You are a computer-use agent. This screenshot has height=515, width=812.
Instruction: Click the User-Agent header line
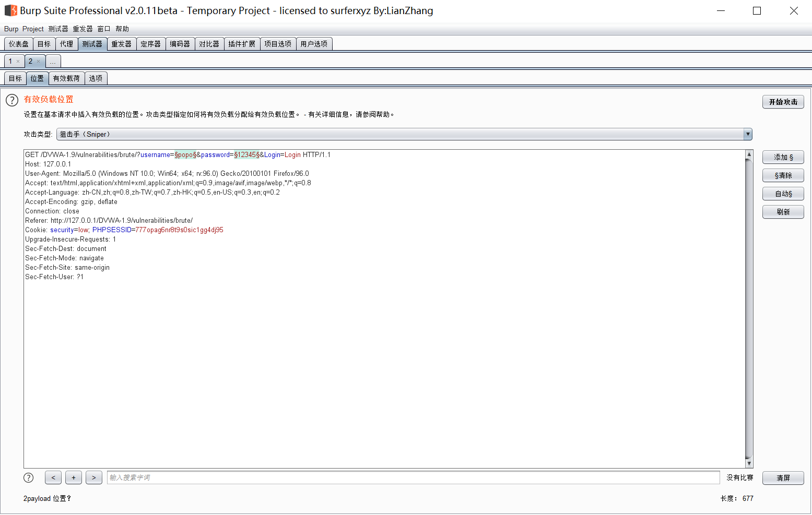(167, 174)
